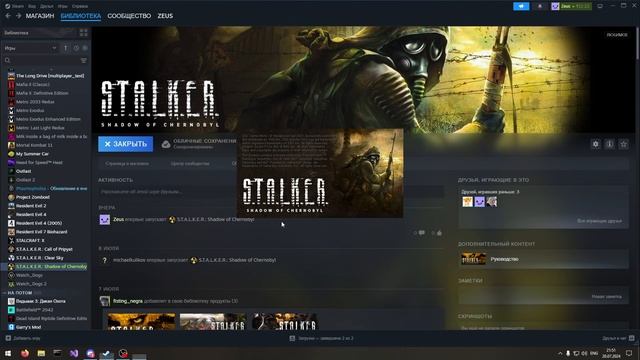The image size is (640, 360).
Task: Click the Zeus avatar in title bar
Action: (x=555, y=6)
